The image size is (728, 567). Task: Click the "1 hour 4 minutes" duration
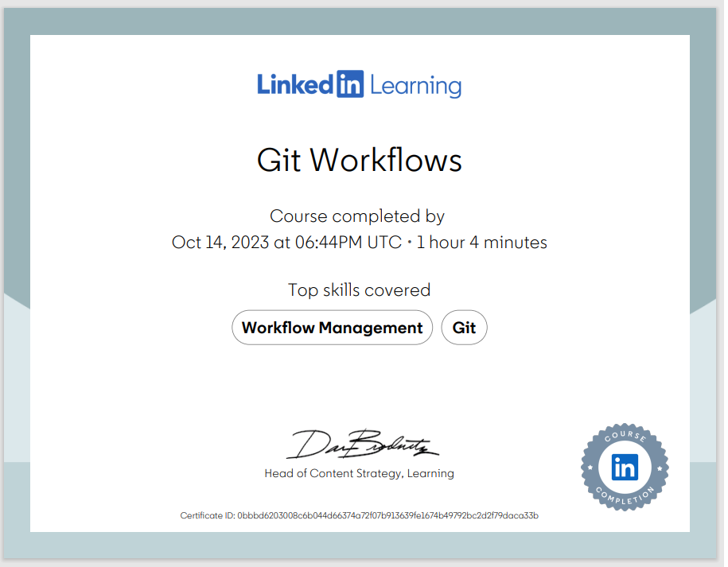pos(482,243)
